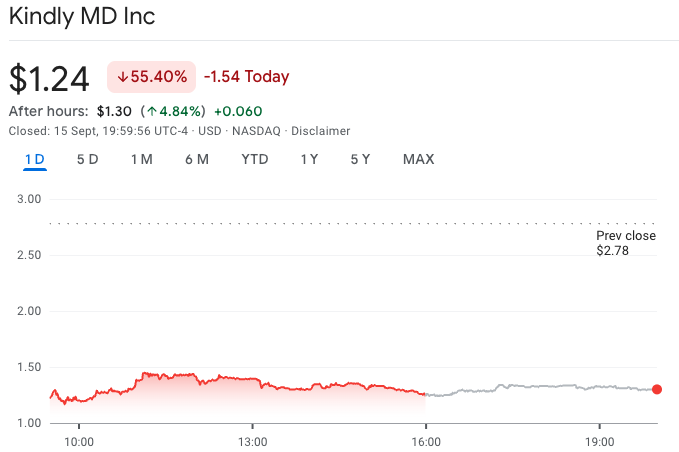Click the green after-hours up arrow
The image size is (679, 452).
[x=152, y=111]
